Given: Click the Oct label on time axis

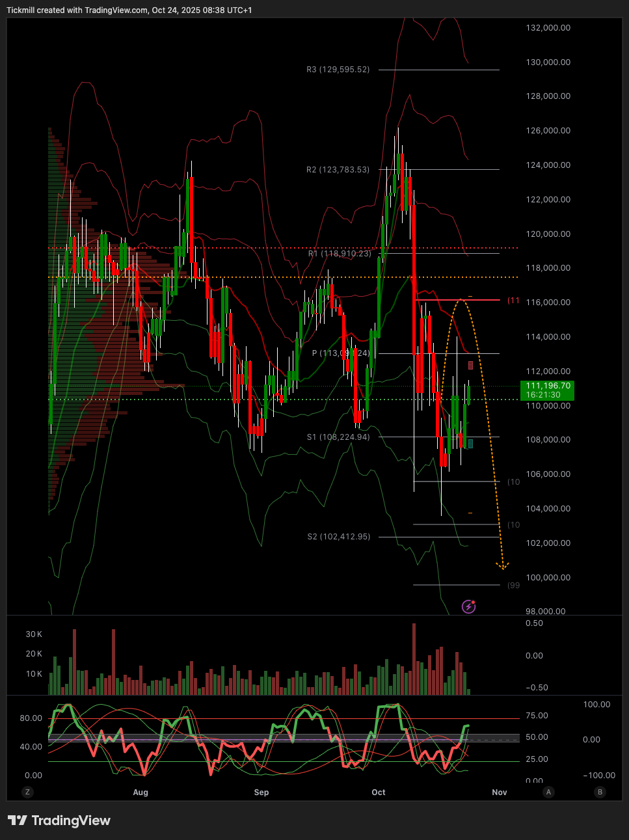Looking at the screenshot, I should (x=379, y=792).
